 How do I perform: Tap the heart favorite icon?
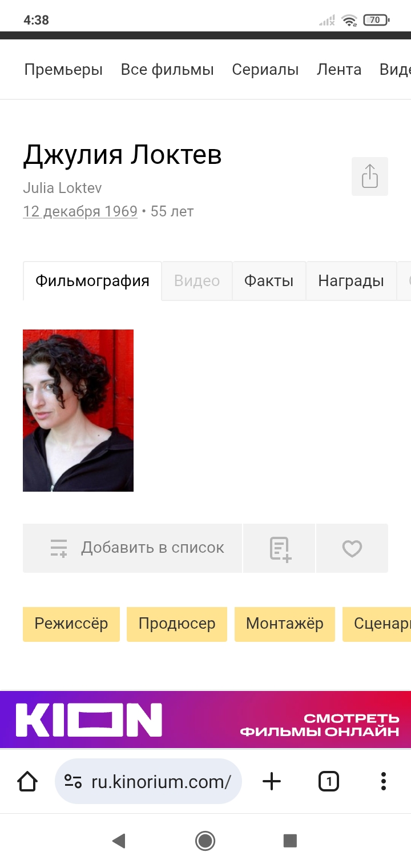coord(352,548)
